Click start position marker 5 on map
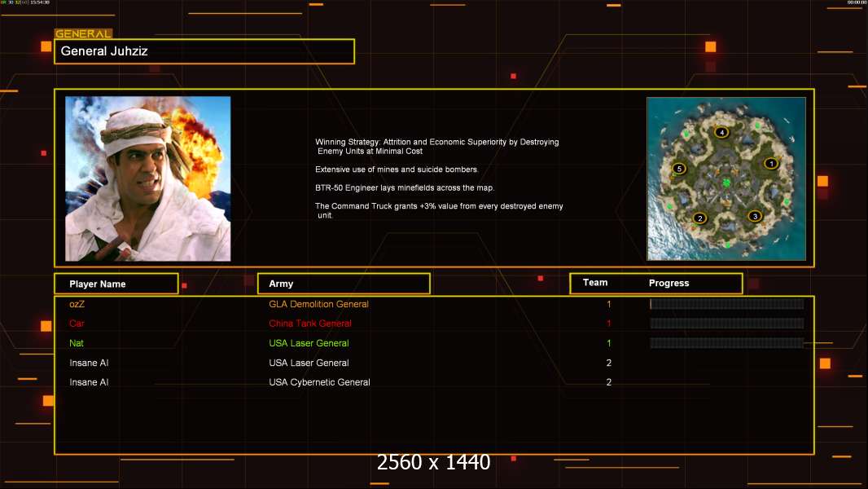 pos(679,169)
